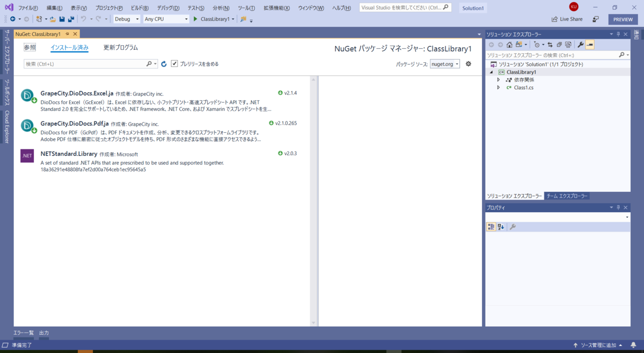Image resolution: width=644 pixels, height=353 pixels.
Task: Click Auto Hide pin on Solution Explorer
Action: tap(618, 34)
